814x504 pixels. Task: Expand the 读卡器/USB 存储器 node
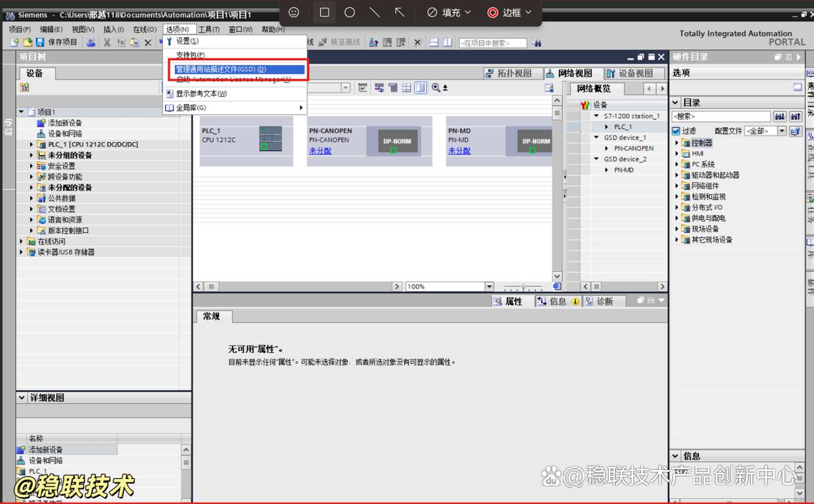[21, 252]
